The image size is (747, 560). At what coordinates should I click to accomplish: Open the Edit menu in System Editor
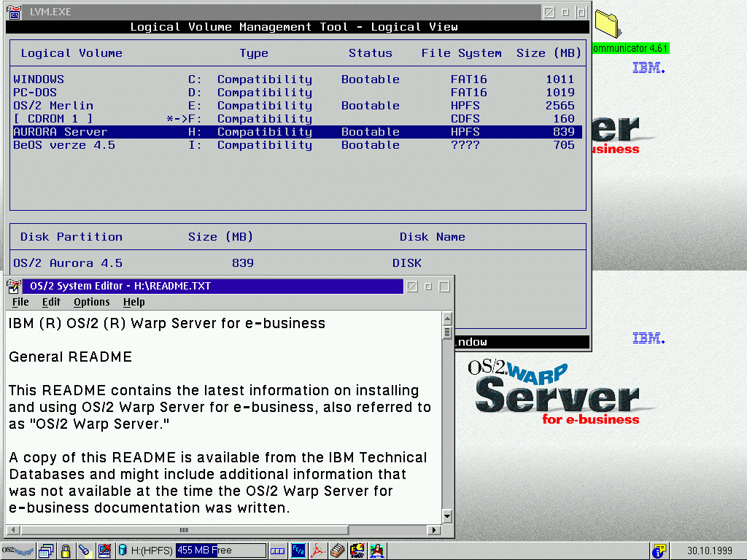(51, 302)
